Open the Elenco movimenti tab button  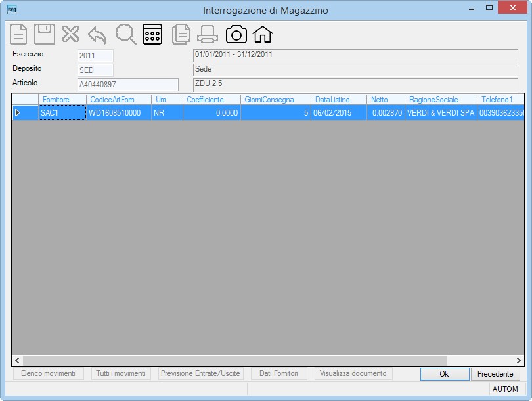48,373
